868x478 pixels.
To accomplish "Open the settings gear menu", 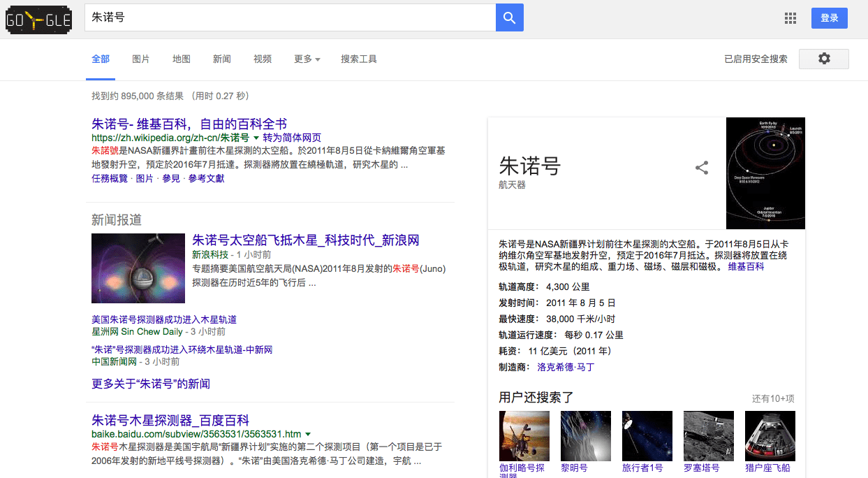I will coord(823,59).
